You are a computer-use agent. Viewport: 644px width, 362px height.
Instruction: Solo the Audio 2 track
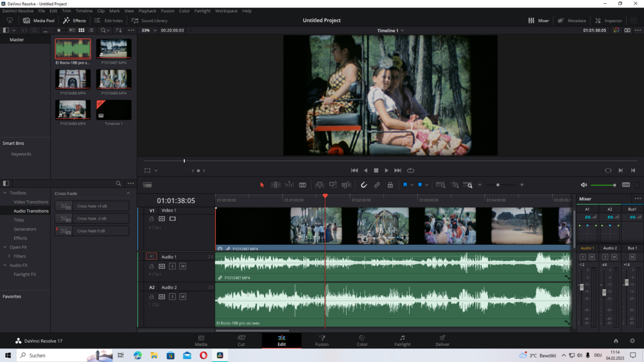pyautogui.click(x=173, y=297)
